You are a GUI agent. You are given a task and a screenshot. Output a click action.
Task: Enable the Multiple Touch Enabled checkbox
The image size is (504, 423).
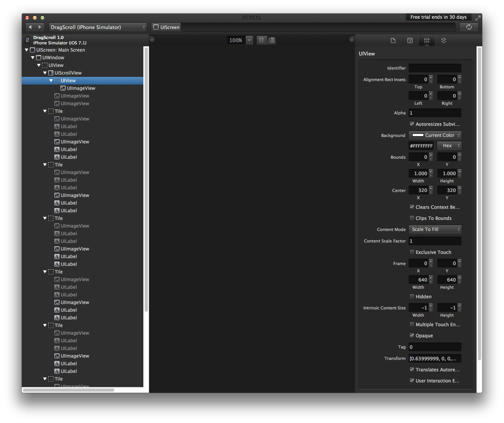(x=412, y=324)
